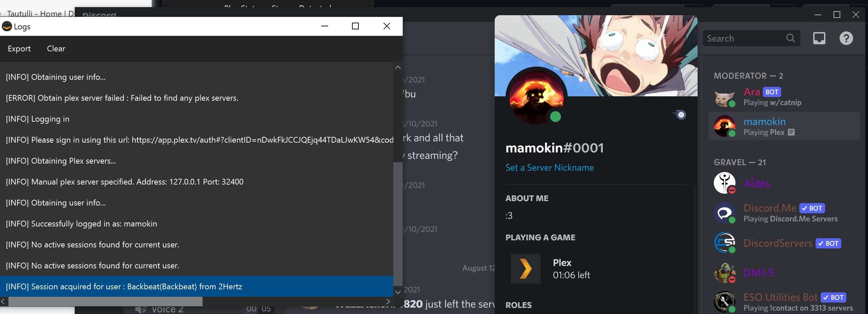The height and width of the screenshot is (314, 868).
Task: Click the Plex icon under Playing a Game
Action: (x=525, y=268)
